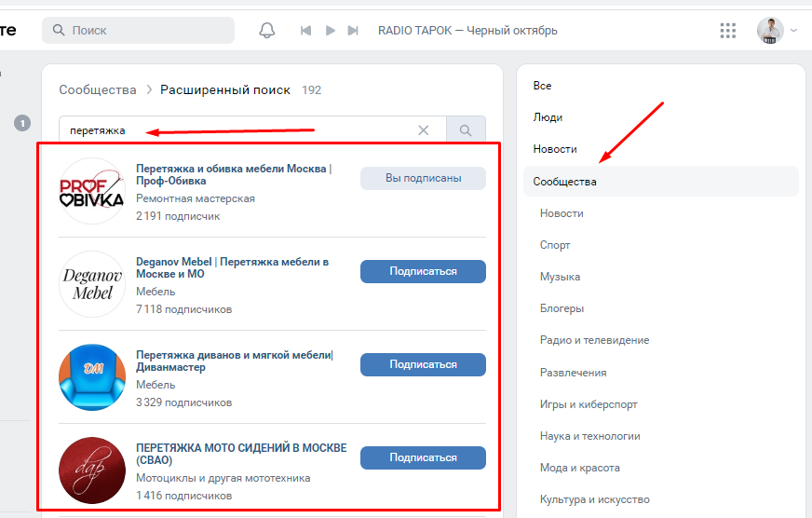Viewport: 812px width, 518px height.
Task: Open the RADIO TAPOK track title
Action: tap(467, 31)
